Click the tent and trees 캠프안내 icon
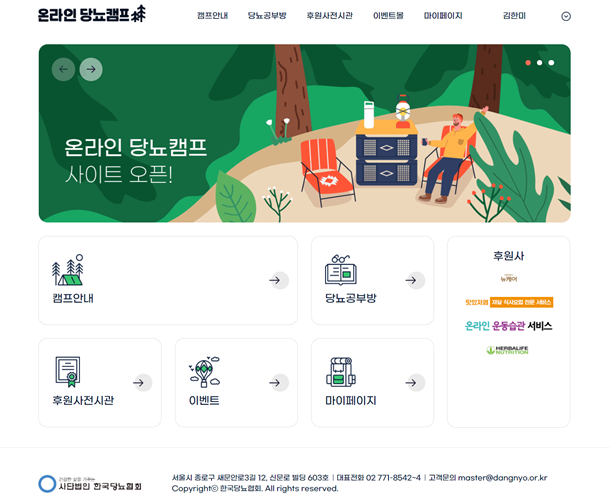The image size is (610, 499). click(68, 270)
